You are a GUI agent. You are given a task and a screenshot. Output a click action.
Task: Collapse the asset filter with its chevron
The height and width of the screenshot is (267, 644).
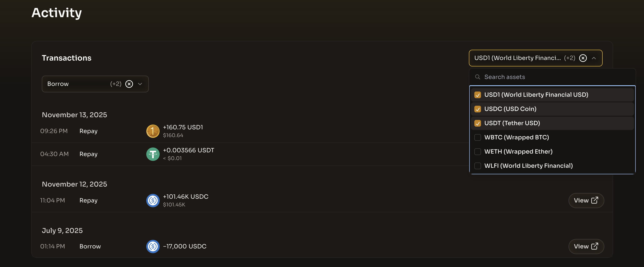pos(594,58)
